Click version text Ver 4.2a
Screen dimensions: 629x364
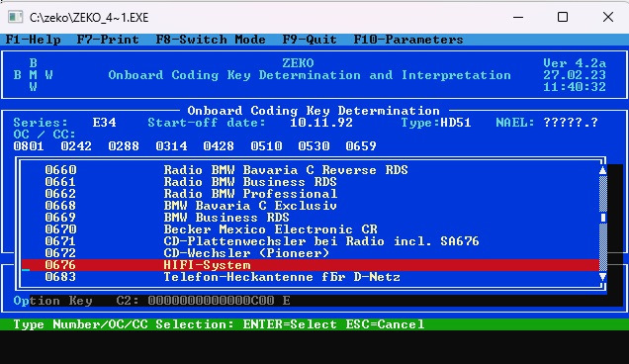(575, 63)
